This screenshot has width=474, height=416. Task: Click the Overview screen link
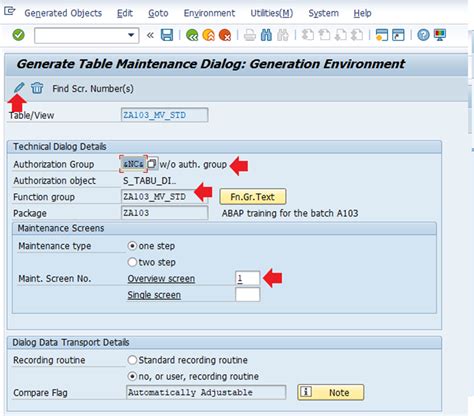point(161,279)
